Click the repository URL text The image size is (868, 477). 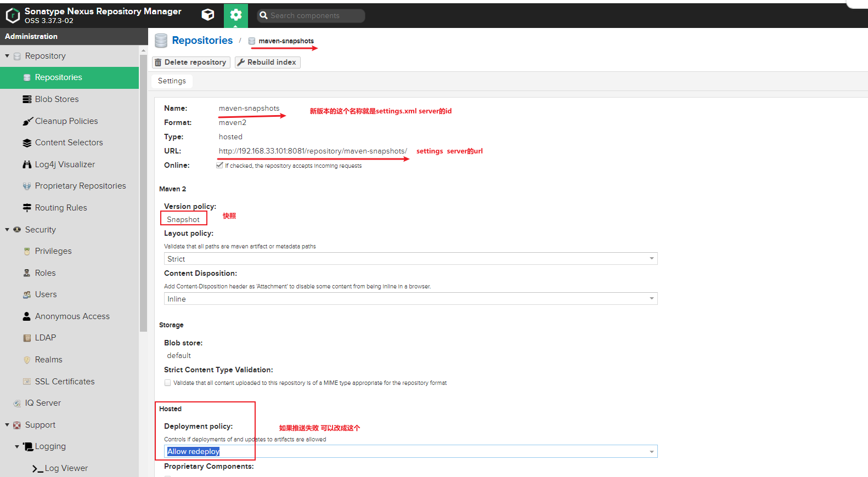(x=313, y=151)
